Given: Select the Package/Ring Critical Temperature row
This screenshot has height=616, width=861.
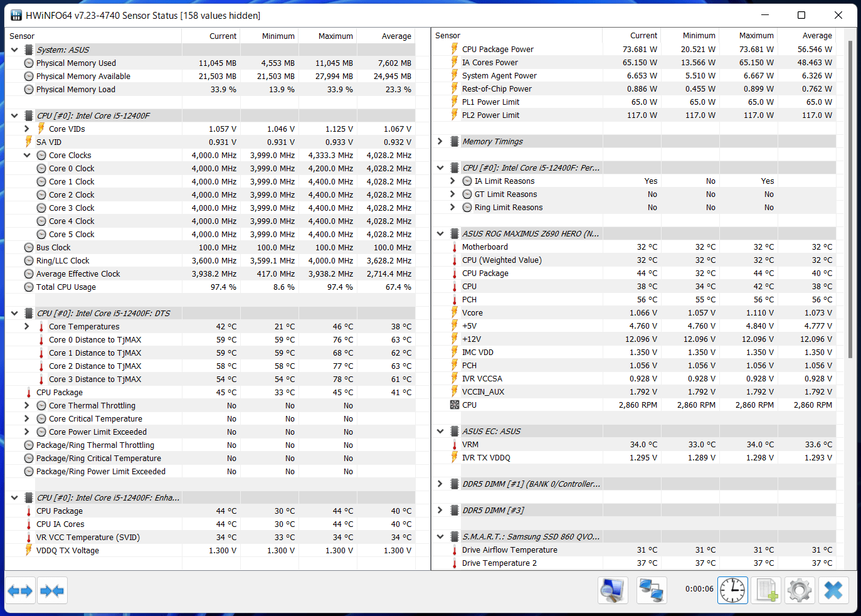Looking at the screenshot, I should (210, 459).
